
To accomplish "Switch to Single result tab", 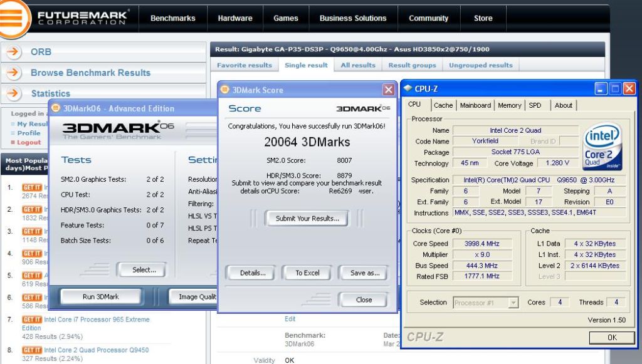I will 306,65.
